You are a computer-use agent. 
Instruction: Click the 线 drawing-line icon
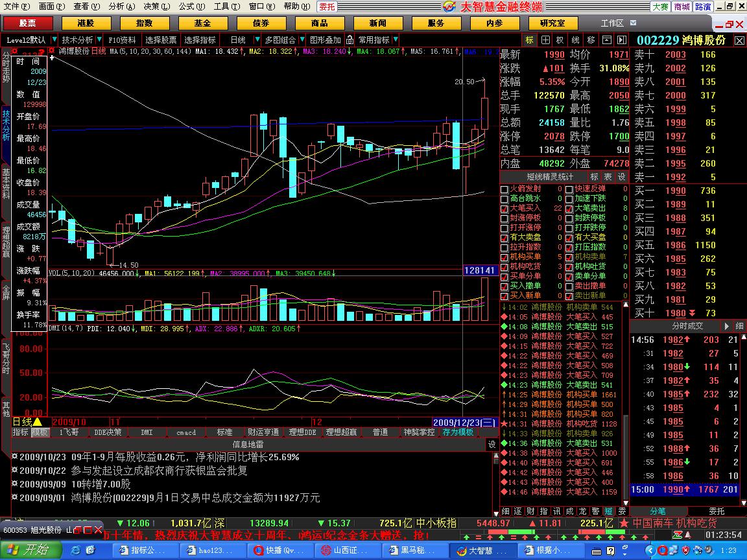coord(576,40)
